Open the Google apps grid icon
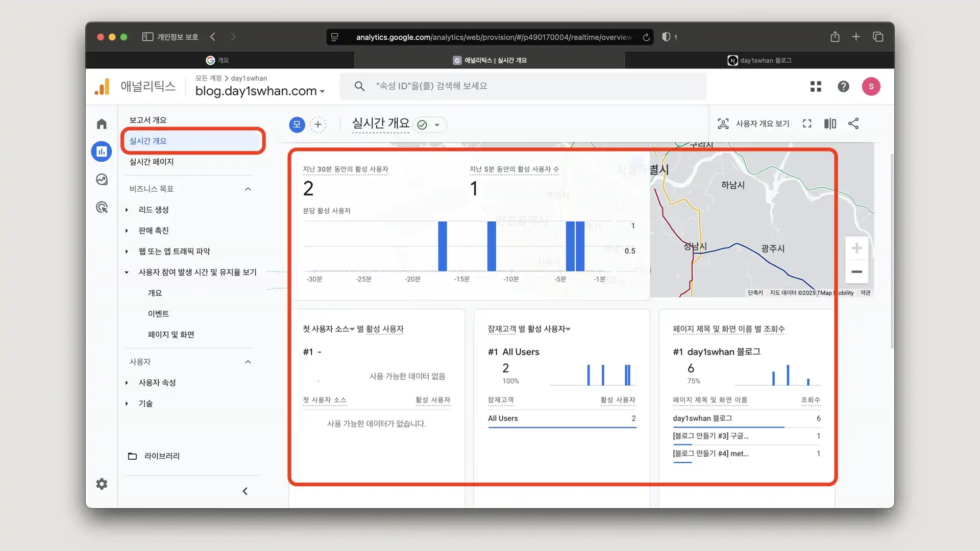Screen dimensions: 980x551 click(816, 86)
